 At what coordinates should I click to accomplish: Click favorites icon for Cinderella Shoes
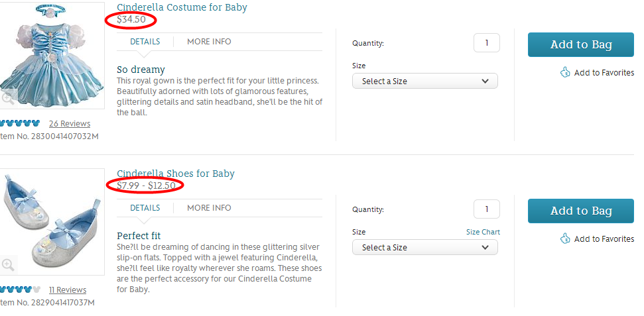click(565, 238)
